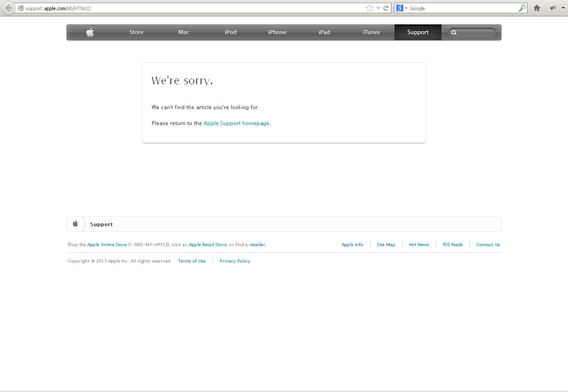Select the Support tab
568x392 pixels.
(418, 32)
